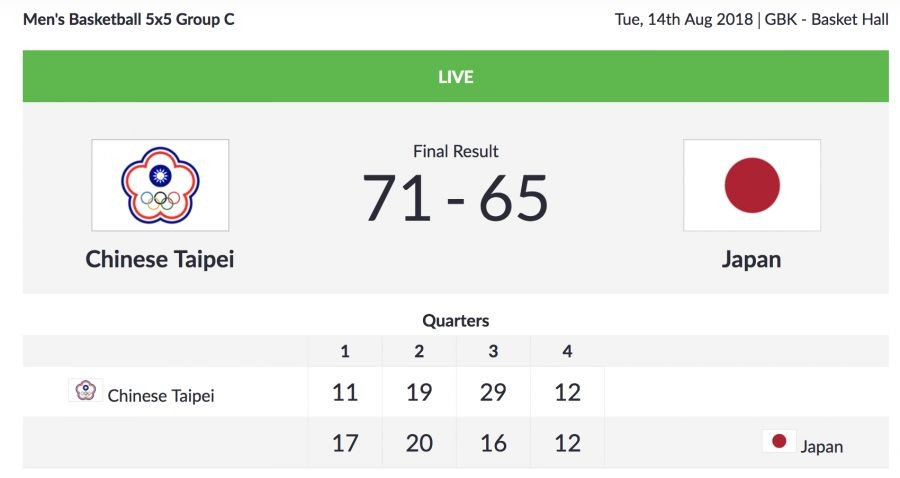Click Chinese Taipei's third quarter score 29

[493, 393]
